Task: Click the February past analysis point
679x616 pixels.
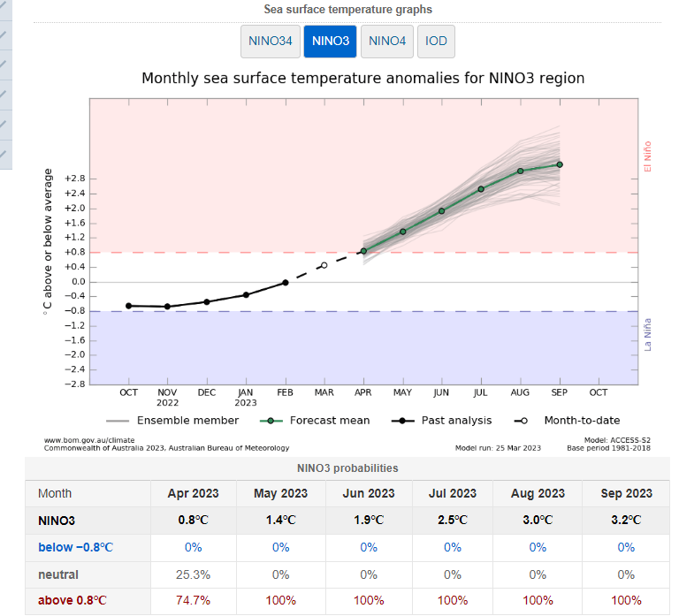Action: pyautogui.click(x=286, y=283)
